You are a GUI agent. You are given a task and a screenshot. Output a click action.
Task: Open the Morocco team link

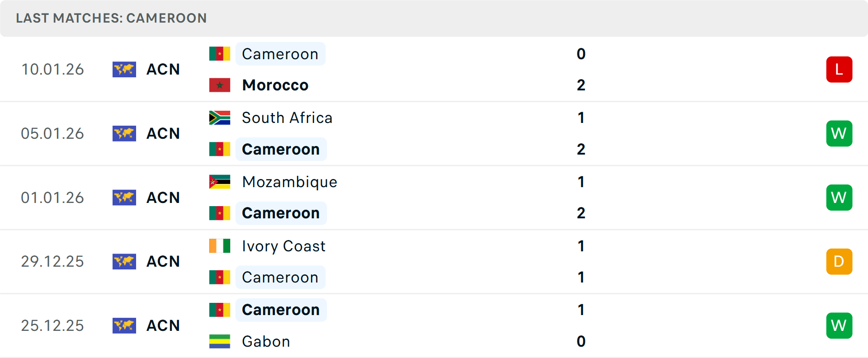click(x=275, y=85)
